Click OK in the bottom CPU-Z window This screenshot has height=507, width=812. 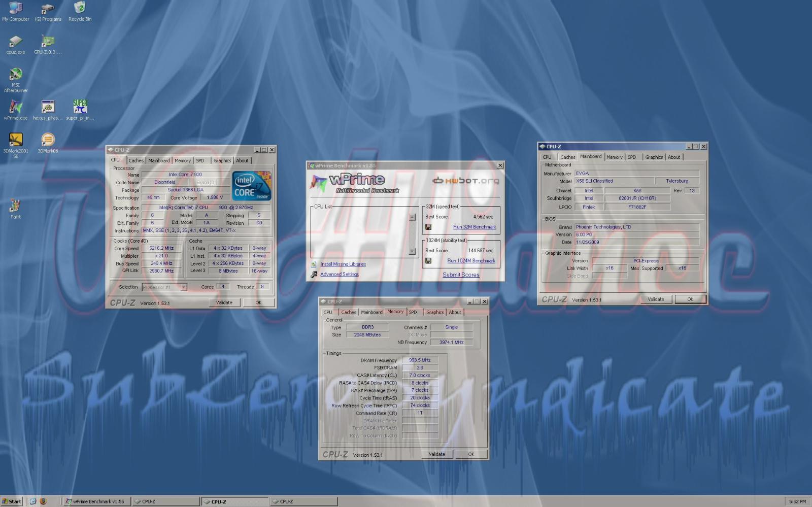click(x=471, y=454)
